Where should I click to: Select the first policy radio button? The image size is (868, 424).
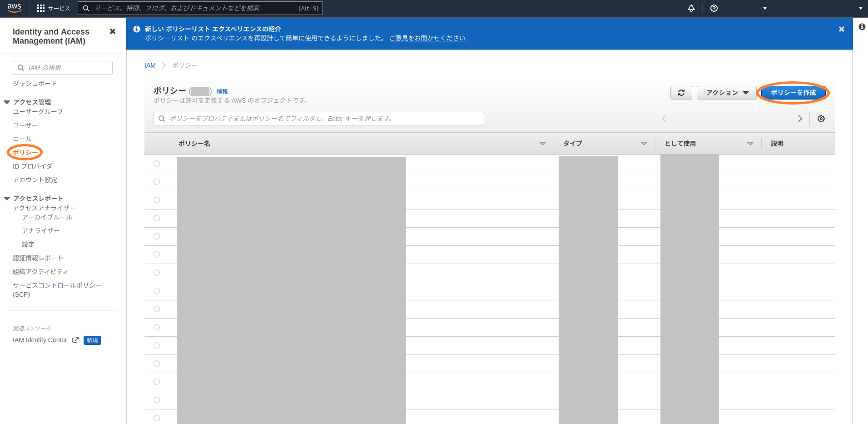coord(157,164)
